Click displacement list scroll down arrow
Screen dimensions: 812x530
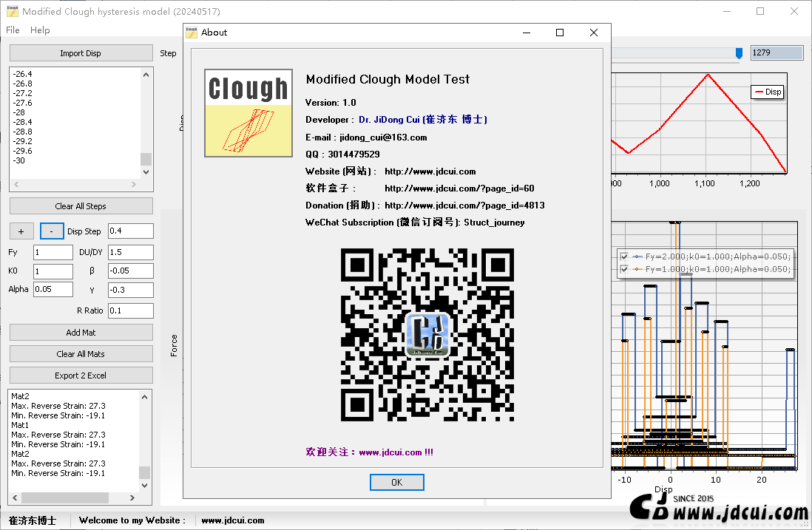pyautogui.click(x=146, y=172)
